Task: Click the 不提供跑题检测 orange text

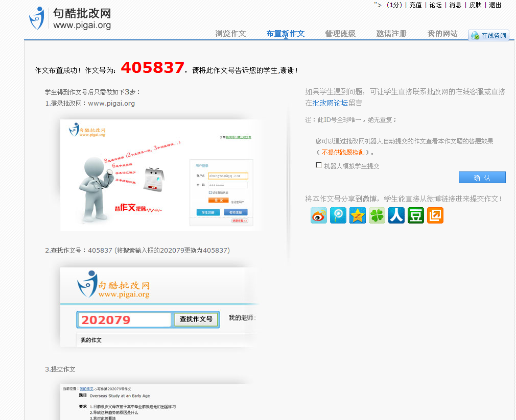Action: click(x=343, y=153)
